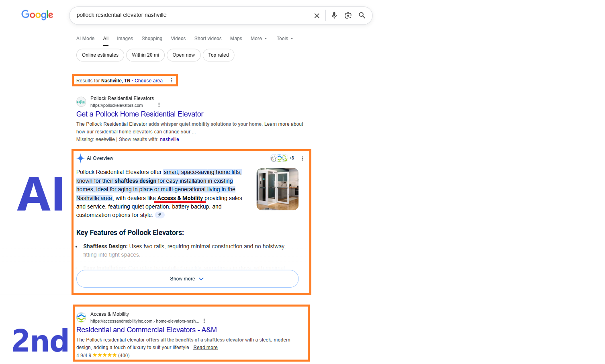This screenshot has width=605, height=364.
Task: Apply the Open now filter chip
Action: [184, 55]
